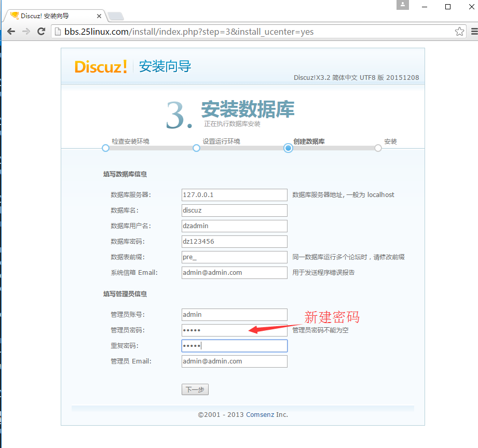Select the Discuz! 安装向导 tab

click(54, 16)
